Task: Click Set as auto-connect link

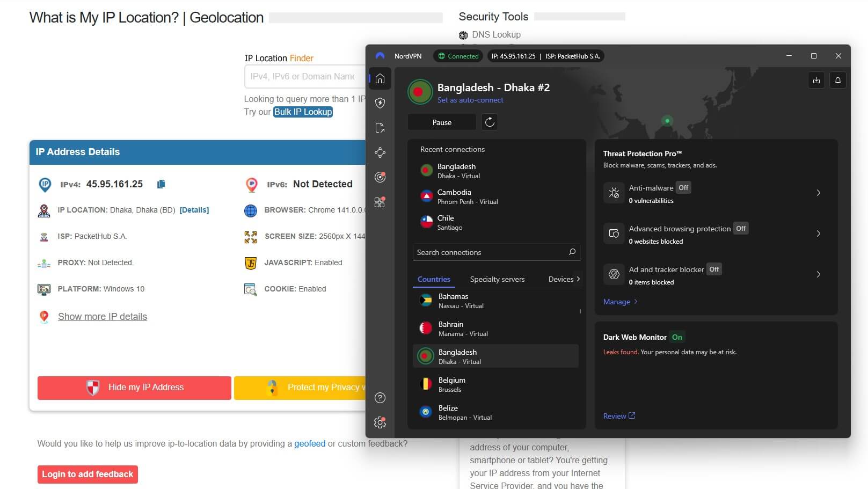Action: pos(470,100)
